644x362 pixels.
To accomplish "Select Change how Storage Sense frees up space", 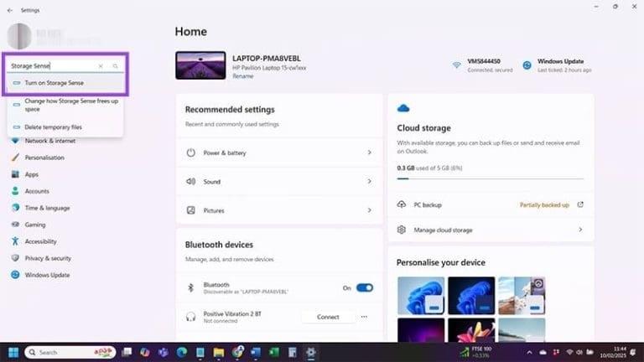I will pos(65,105).
